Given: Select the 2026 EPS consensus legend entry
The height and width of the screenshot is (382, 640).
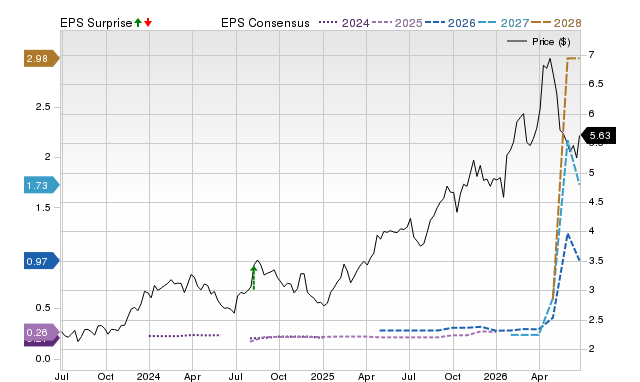Looking at the screenshot, I should pyautogui.click(x=450, y=23).
